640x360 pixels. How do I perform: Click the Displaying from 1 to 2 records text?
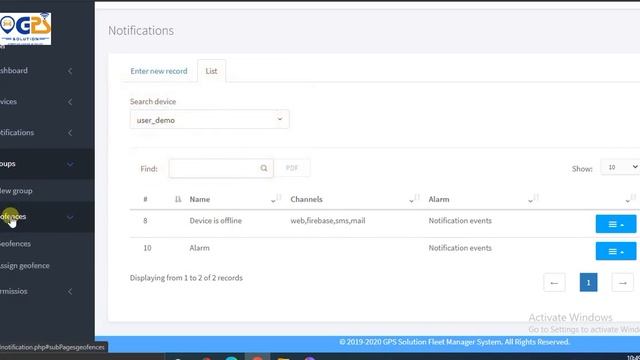pyautogui.click(x=186, y=278)
